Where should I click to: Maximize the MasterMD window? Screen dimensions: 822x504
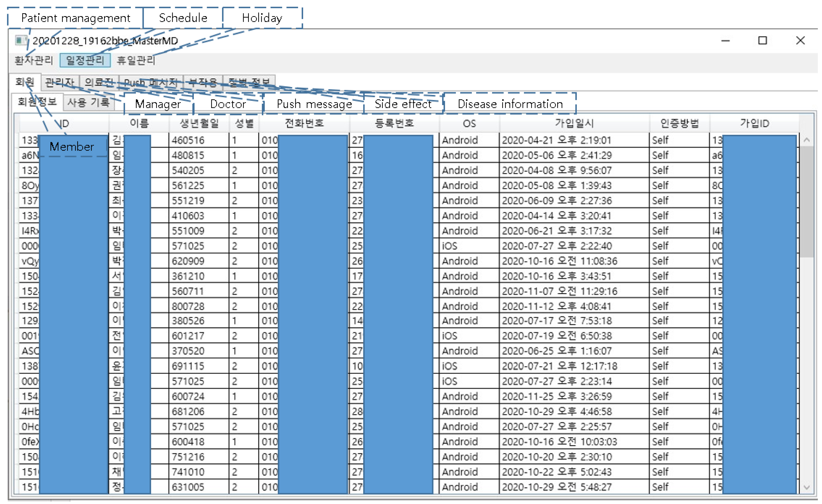pyautogui.click(x=763, y=41)
